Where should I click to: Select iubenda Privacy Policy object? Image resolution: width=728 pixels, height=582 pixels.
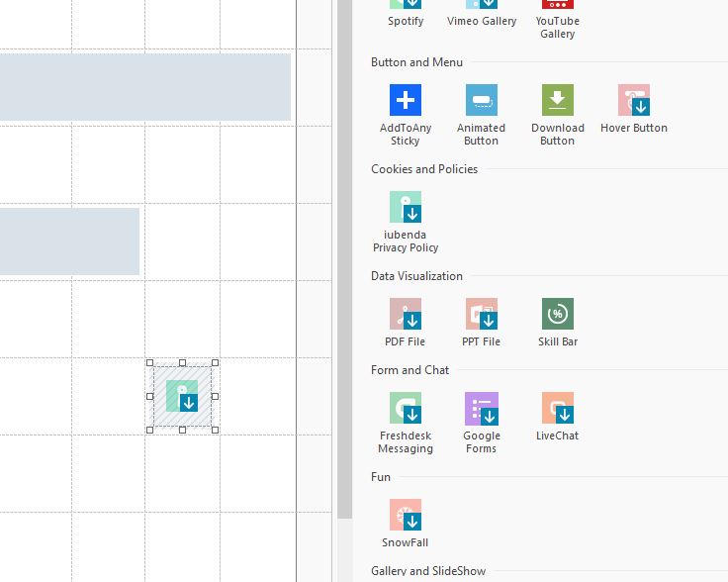coord(406,207)
